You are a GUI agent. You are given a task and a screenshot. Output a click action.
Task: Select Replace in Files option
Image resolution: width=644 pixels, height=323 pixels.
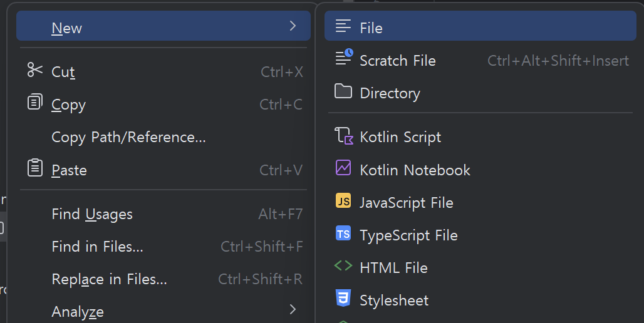tap(109, 279)
